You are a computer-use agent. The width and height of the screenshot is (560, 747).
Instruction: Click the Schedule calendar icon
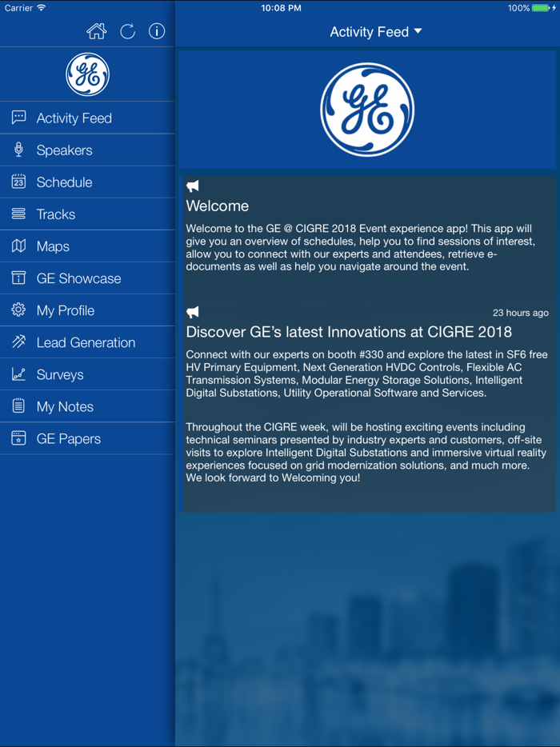point(18,182)
